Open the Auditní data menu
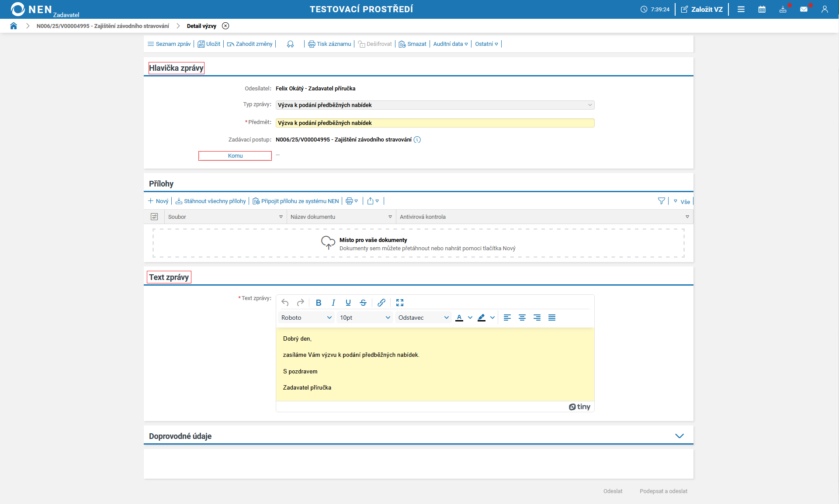839x504 pixels. point(451,44)
